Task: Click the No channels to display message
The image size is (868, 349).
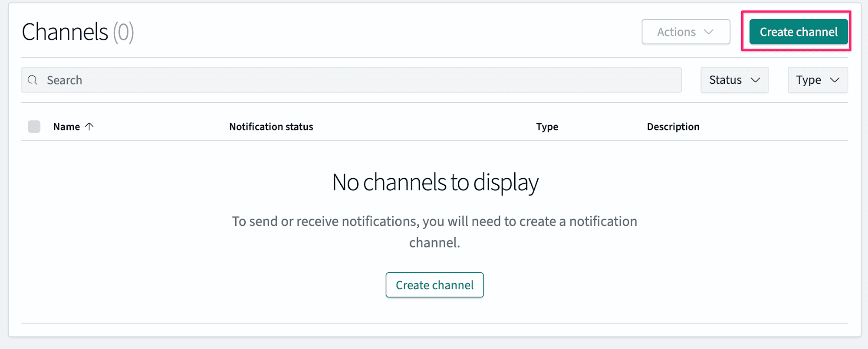Action: tap(435, 182)
